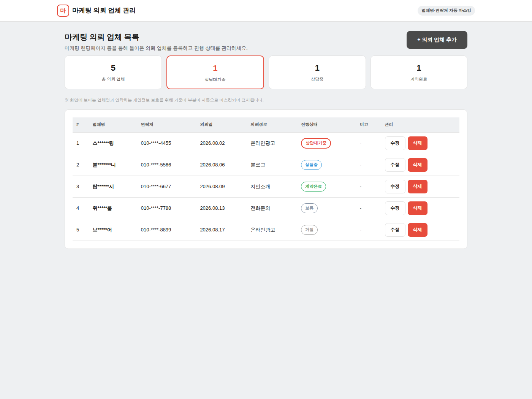Select the masked name 브*****어
The width and height of the screenshot is (532, 399).
coord(102,230)
